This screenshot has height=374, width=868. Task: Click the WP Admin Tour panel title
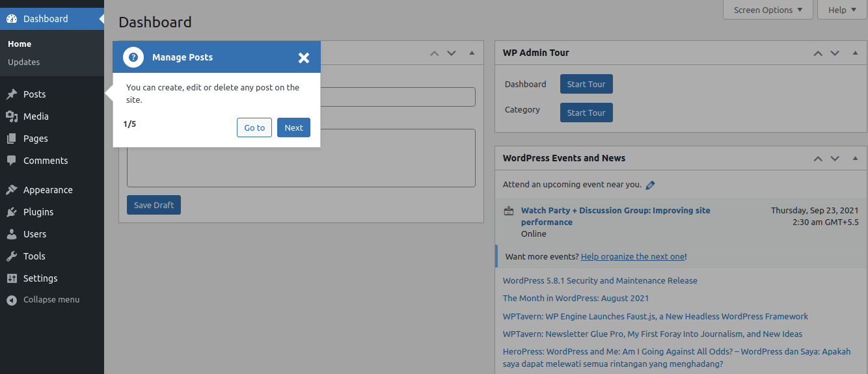pos(536,53)
